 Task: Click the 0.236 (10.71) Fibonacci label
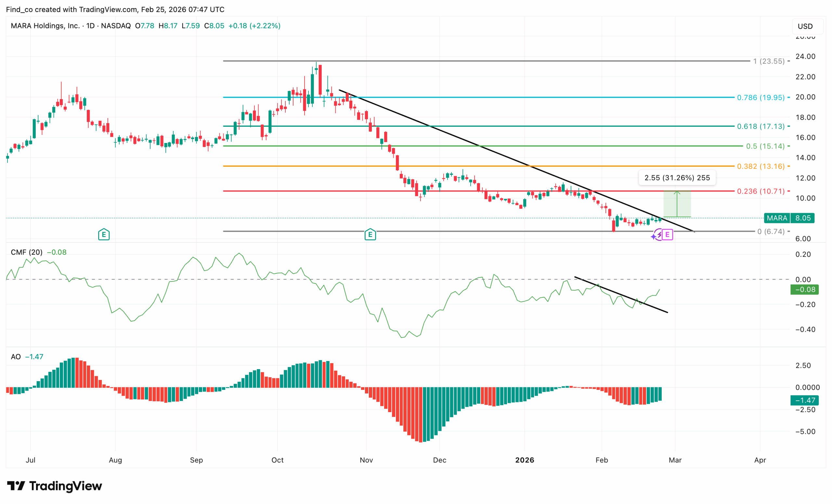(761, 191)
